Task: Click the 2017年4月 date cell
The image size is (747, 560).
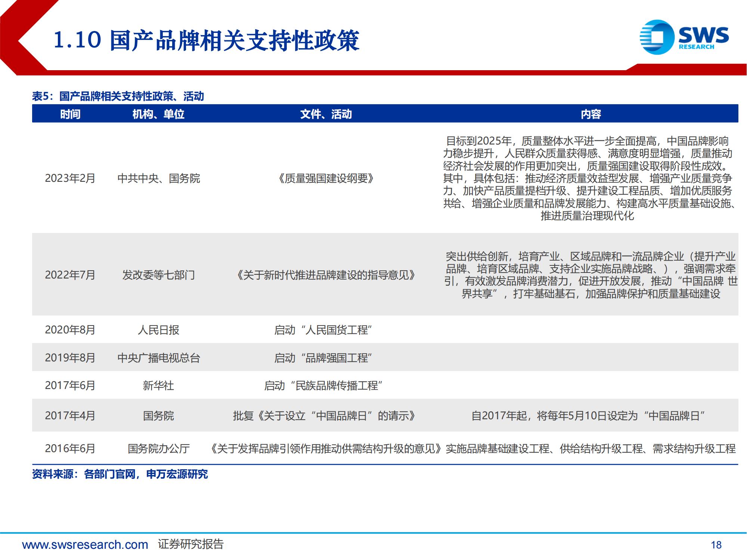Action: pos(70,416)
